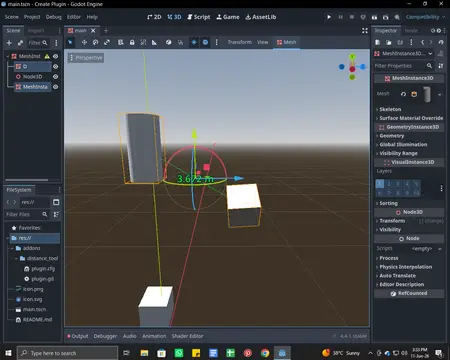The height and width of the screenshot is (360, 450).
Task: Expand the Transform section
Action: 410,221
